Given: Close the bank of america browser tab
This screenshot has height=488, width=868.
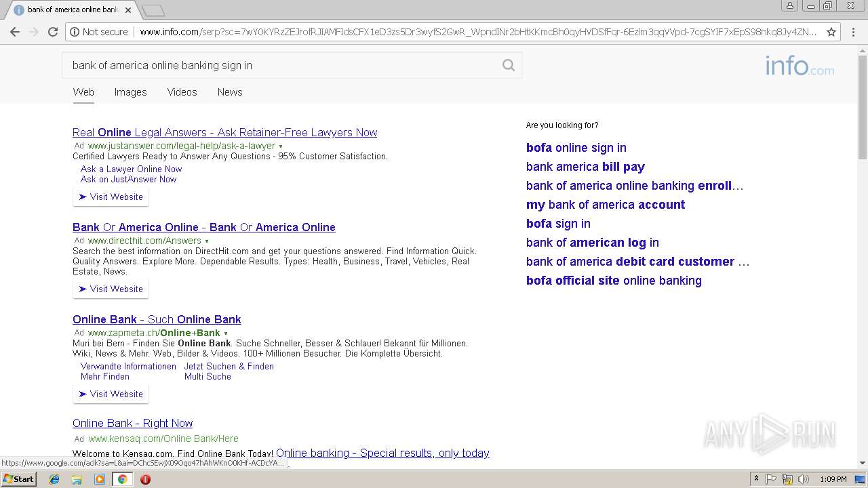Looking at the screenshot, I should pyautogui.click(x=127, y=10).
